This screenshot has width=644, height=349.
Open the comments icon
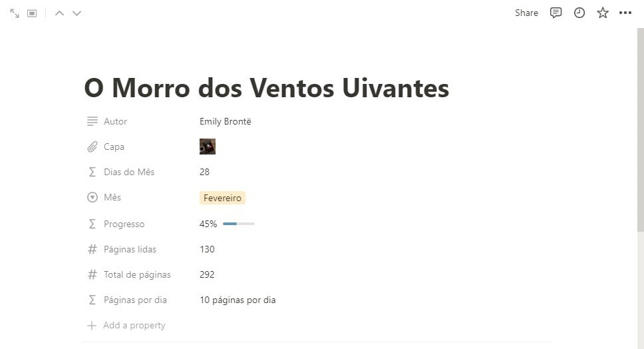tap(556, 13)
